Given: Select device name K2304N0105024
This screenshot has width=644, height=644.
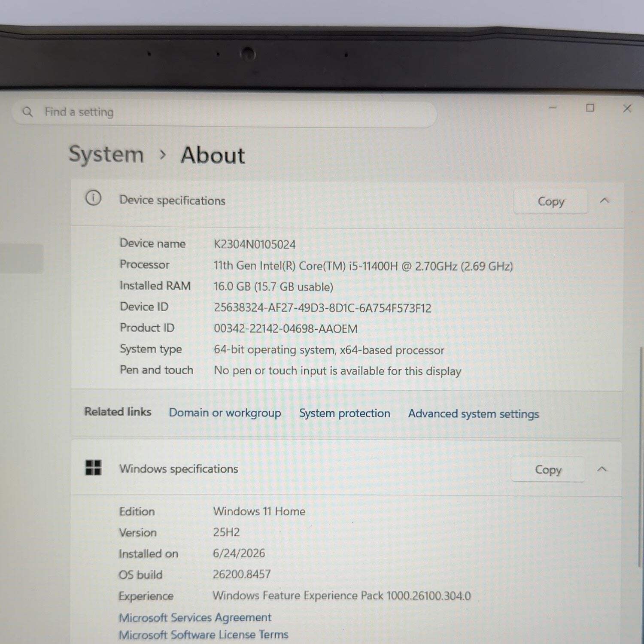Looking at the screenshot, I should (255, 245).
